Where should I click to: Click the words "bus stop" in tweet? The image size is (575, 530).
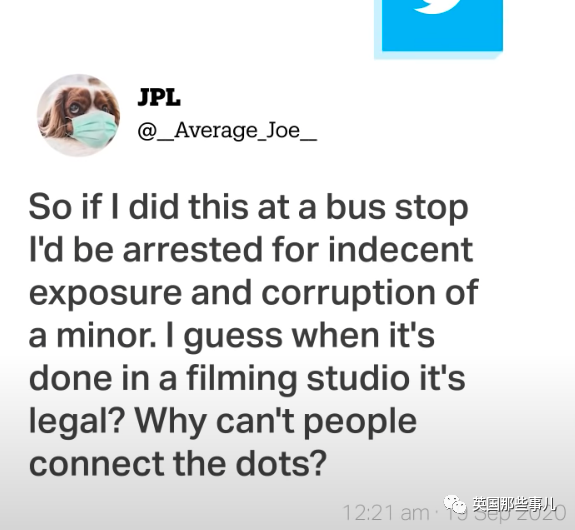(x=397, y=207)
